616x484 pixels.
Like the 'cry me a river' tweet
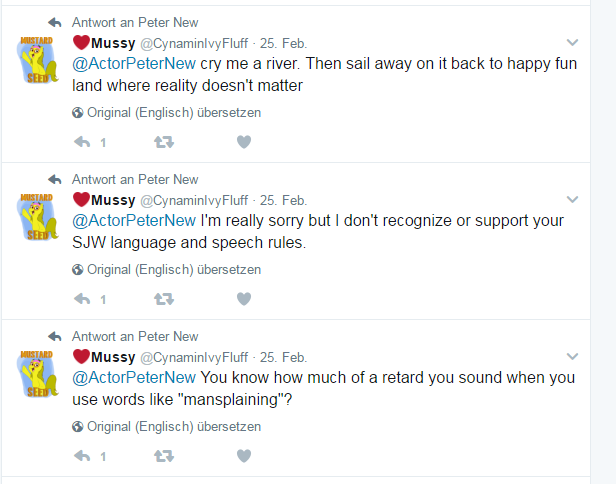coord(243,142)
